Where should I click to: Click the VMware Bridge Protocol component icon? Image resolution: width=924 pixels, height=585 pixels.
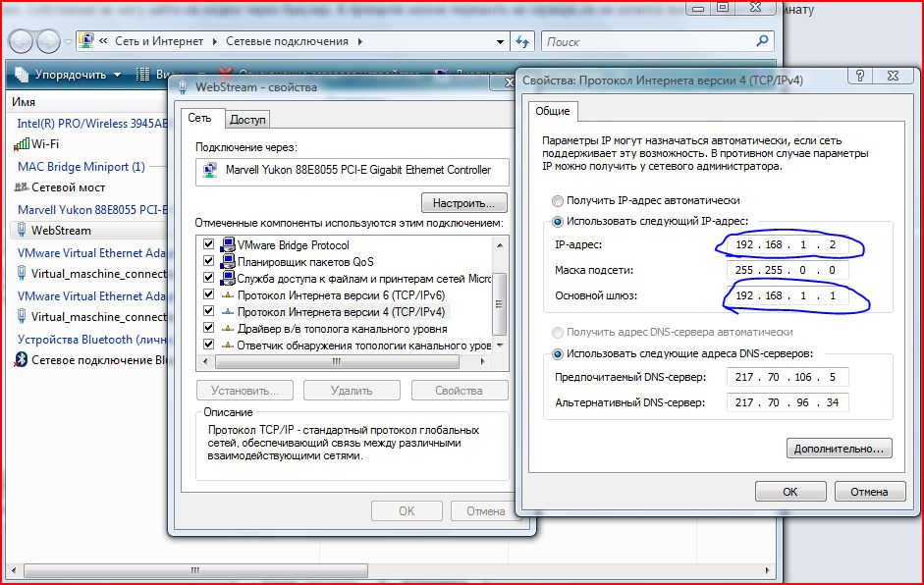[228, 244]
